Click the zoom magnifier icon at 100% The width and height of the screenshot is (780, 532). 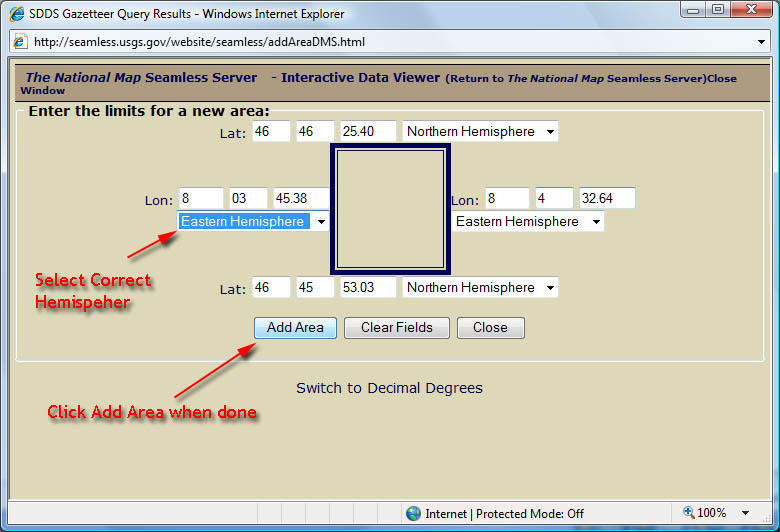689,512
